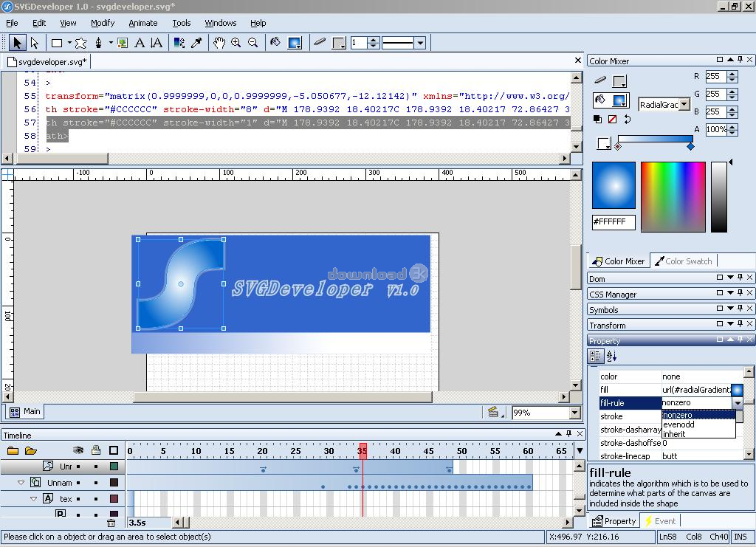Select the white arrow Direct Selection tool
Screen dimensions: 756x547
click(x=34, y=43)
